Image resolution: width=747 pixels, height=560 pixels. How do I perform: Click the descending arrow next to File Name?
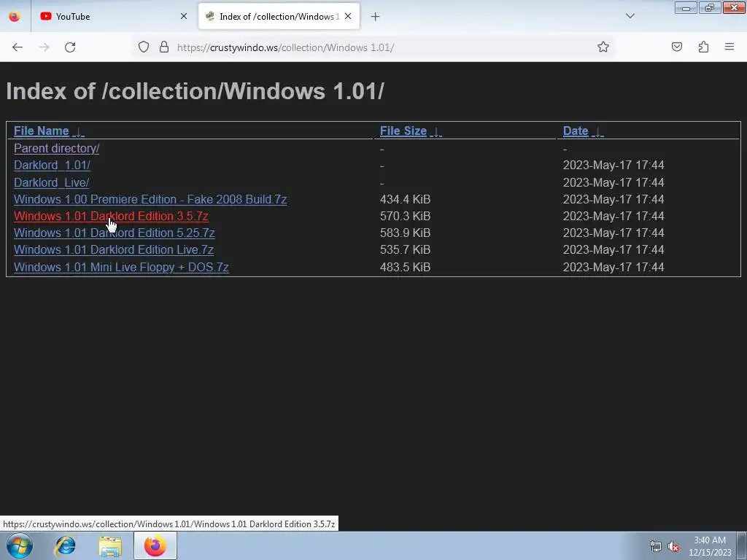click(x=78, y=132)
